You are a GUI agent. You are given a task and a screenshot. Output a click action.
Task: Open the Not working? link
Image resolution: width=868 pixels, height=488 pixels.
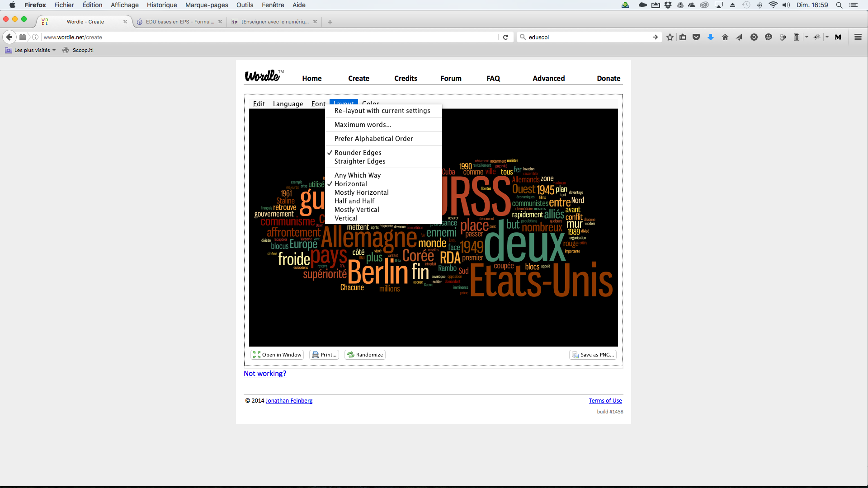[265, 374]
